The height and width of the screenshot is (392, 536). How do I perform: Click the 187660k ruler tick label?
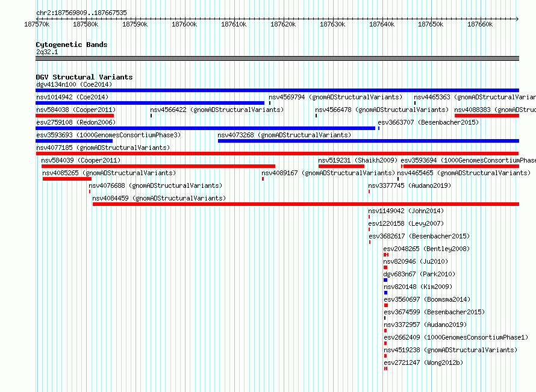(x=480, y=24)
